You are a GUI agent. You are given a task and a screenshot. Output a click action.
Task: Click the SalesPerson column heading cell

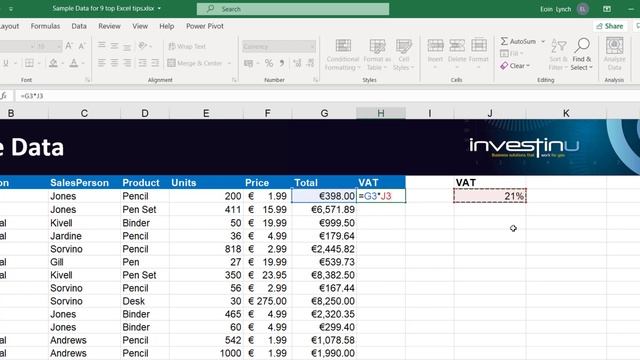coord(84,182)
